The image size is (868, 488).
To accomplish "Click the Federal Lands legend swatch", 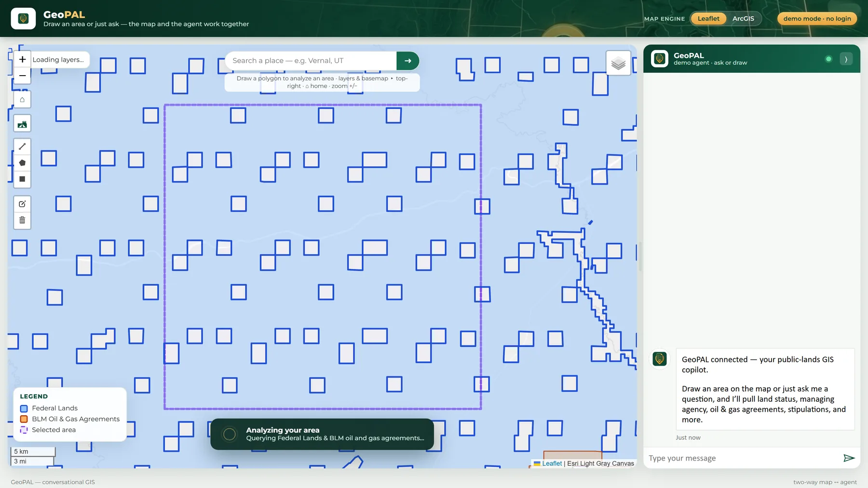I will [x=24, y=409].
